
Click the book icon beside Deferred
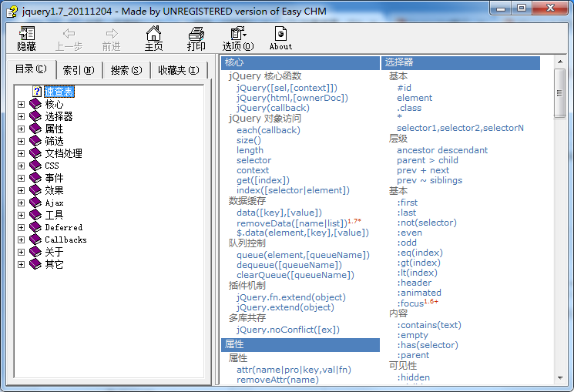[x=35, y=227]
